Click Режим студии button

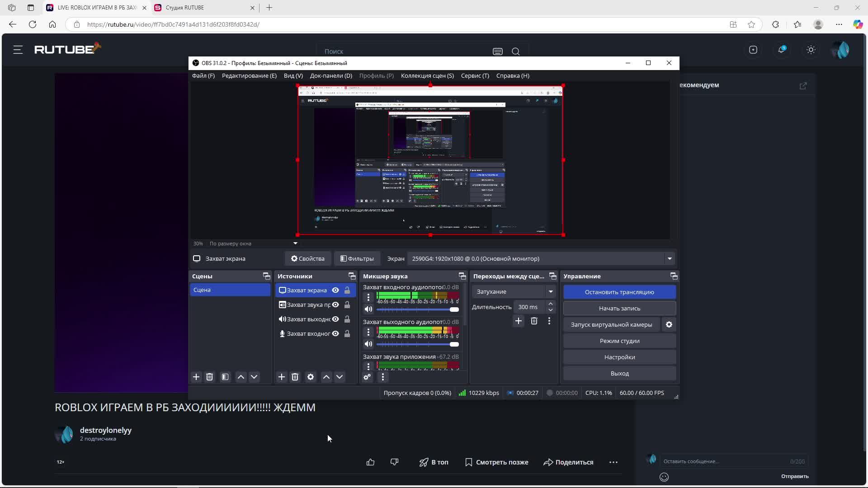619,341
